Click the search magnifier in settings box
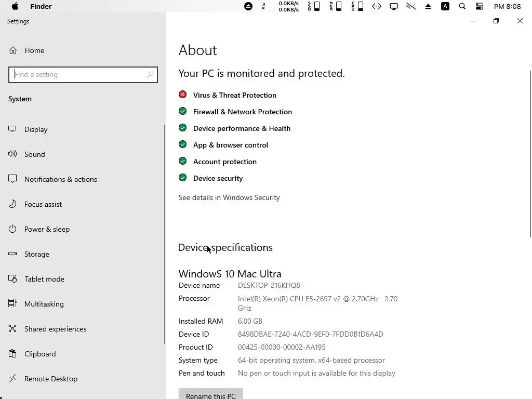This screenshot has height=399, width=532. pyautogui.click(x=150, y=75)
